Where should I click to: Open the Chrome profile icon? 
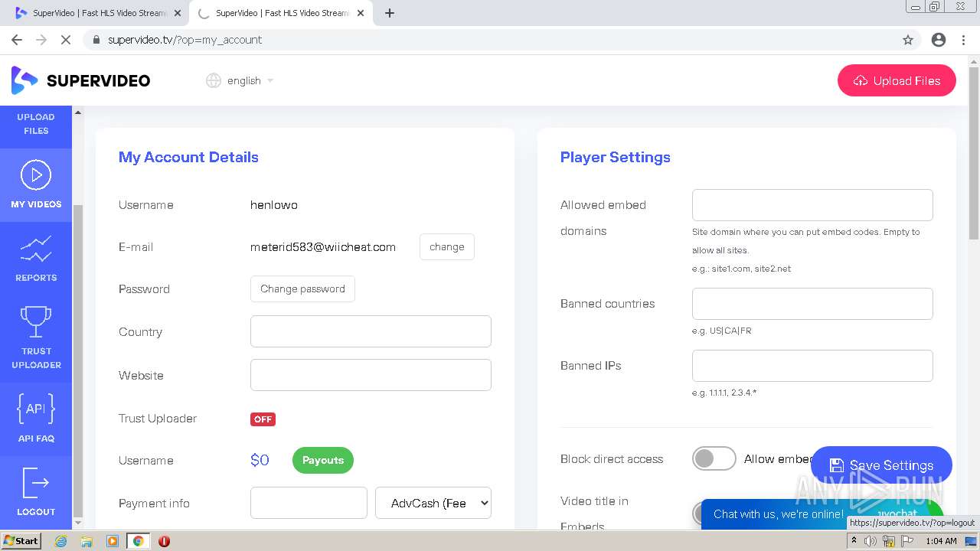click(x=939, y=40)
